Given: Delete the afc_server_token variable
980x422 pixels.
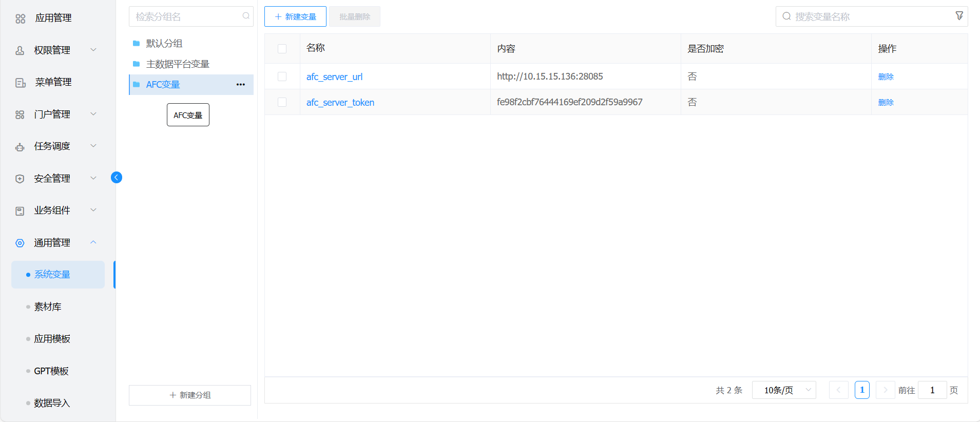Looking at the screenshot, I should [x=886, y=102].
